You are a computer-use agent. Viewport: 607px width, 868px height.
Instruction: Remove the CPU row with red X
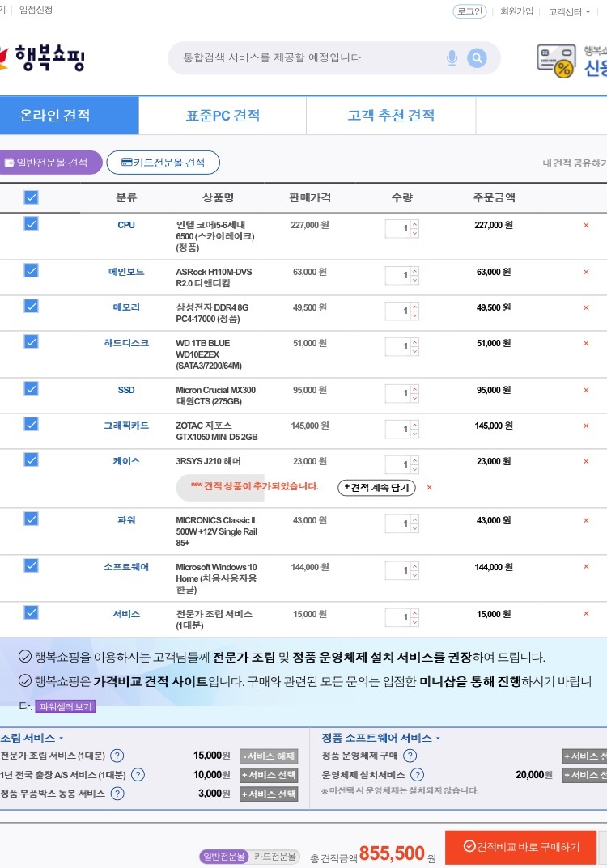point(586,226)
